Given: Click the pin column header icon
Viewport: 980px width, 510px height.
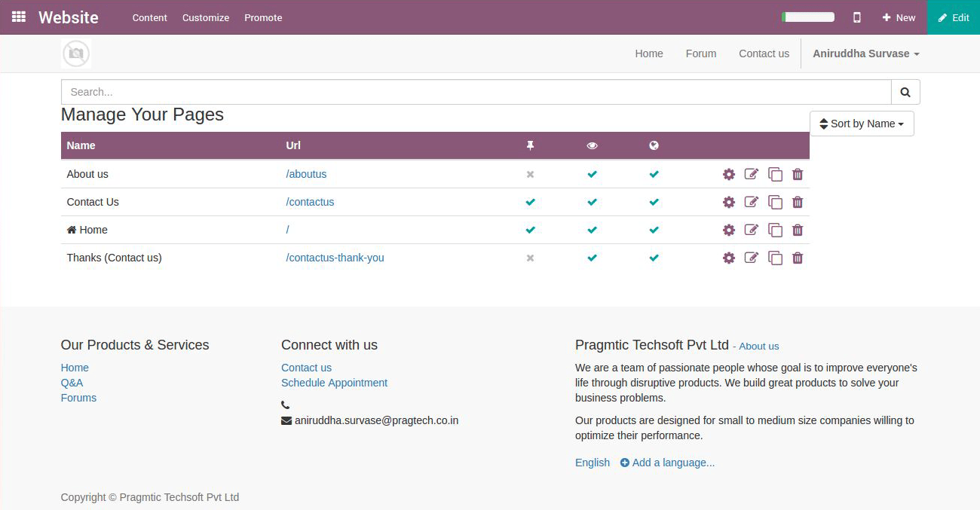Looking at the screenshot, I should click(530, 145).
